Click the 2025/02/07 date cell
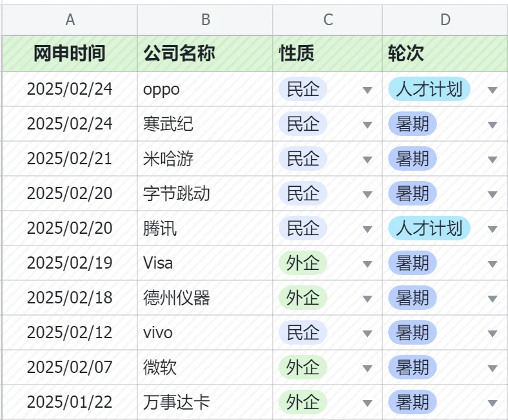 click(x=70, y=367)
